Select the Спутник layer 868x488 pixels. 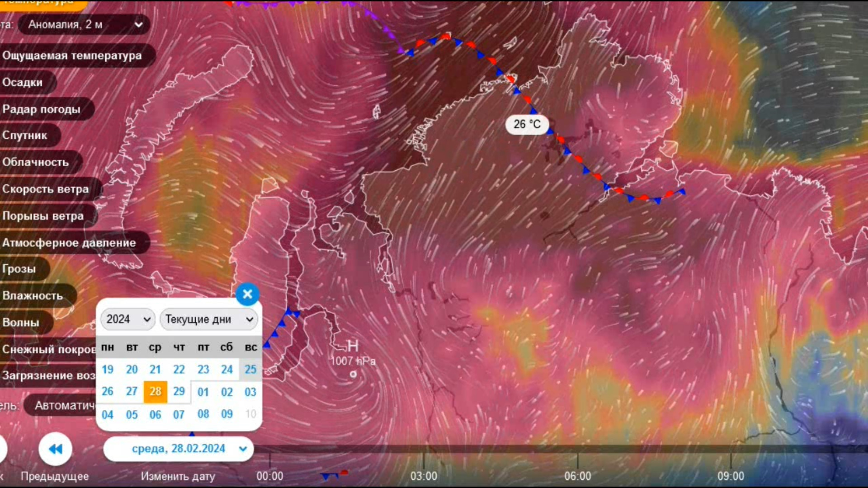25,135
